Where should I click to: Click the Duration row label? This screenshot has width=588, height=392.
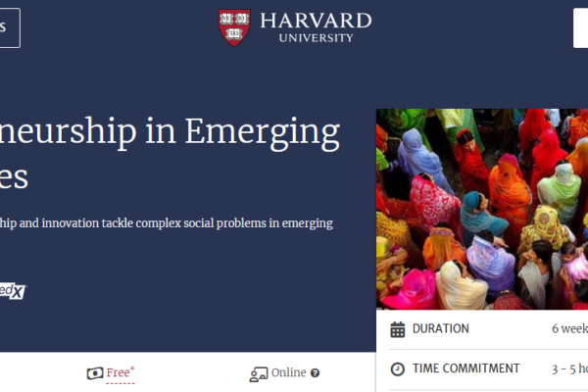pos(440,329)
